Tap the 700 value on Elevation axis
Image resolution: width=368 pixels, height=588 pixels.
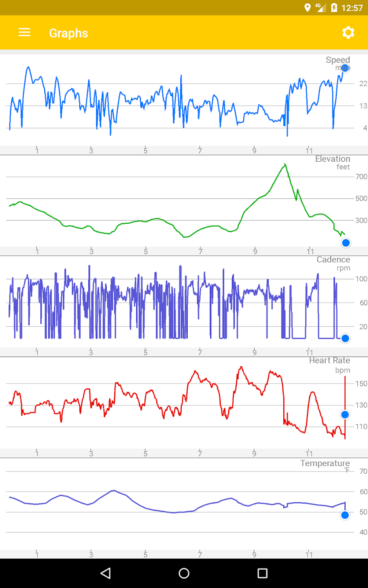[x=361, y=177]
